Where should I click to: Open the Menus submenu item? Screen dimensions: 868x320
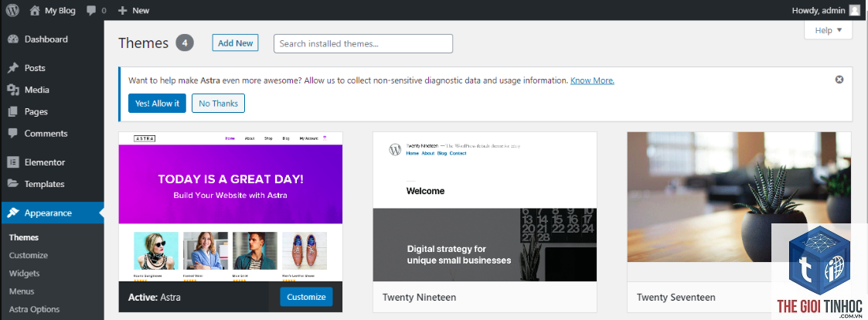point(22,291)
